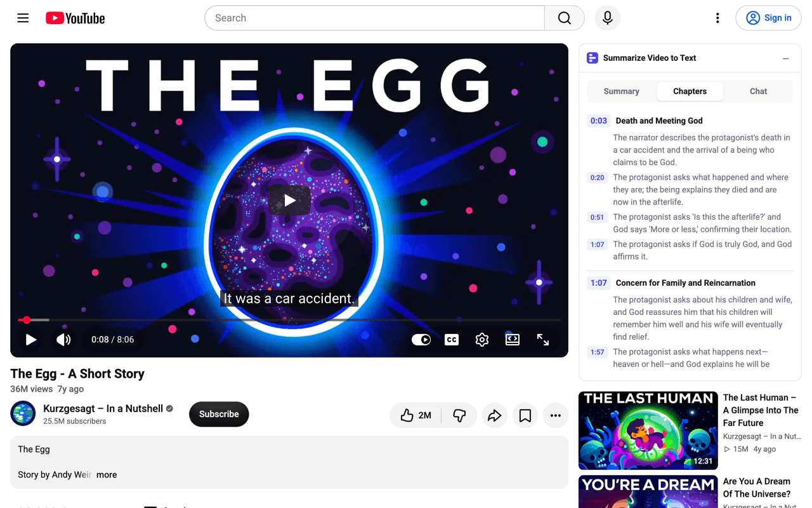Open 'The Last Human – A Glimpse' title
Screen dimensions: 812x508
[761, 410]
